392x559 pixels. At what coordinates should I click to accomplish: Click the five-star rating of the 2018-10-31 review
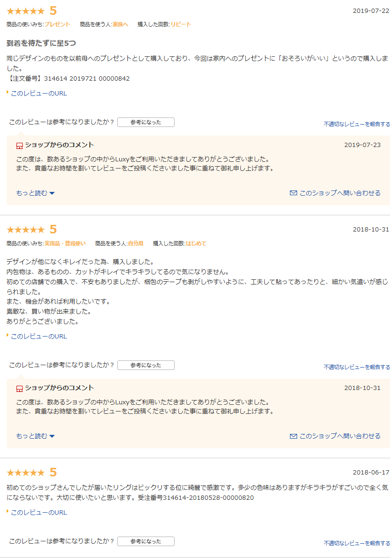[26, 230]
